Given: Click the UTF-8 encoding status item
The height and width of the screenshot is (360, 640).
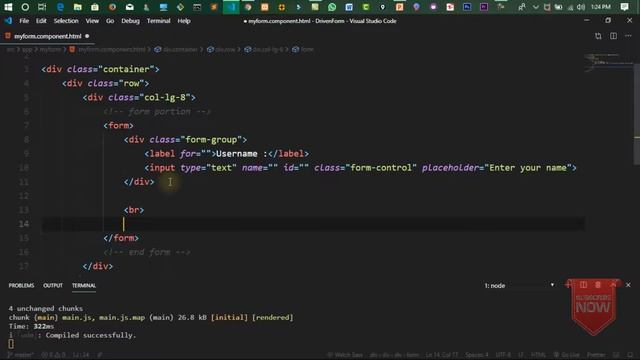Looking at the screenshot, I should [503, 355].
